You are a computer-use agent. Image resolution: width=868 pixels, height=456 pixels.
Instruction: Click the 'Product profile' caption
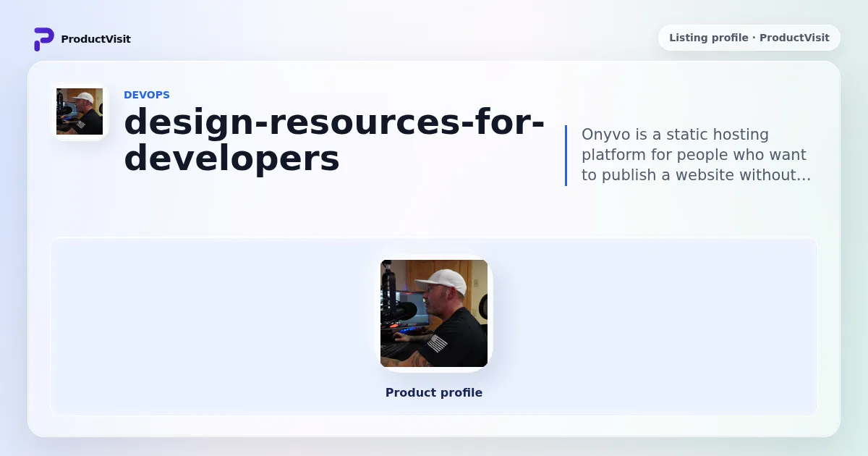[x=434, y=392]
